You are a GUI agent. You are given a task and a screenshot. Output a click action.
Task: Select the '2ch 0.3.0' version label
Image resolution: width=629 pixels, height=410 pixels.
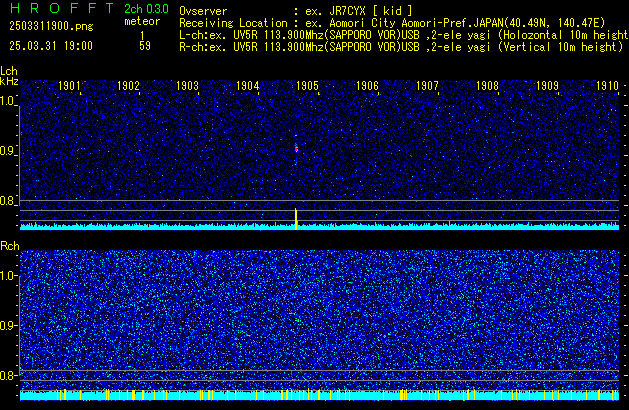tap(146, 9)
